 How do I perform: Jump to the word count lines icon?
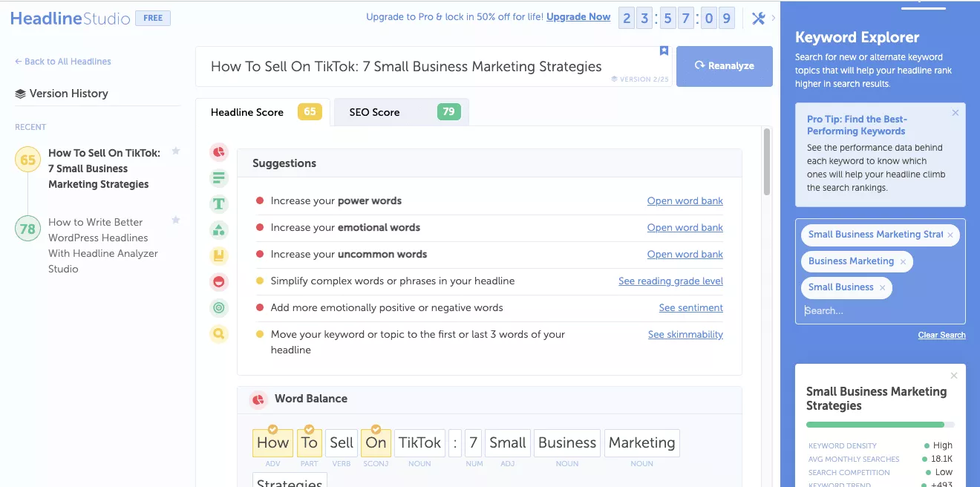pyautogui.click(x=218, y=178)
